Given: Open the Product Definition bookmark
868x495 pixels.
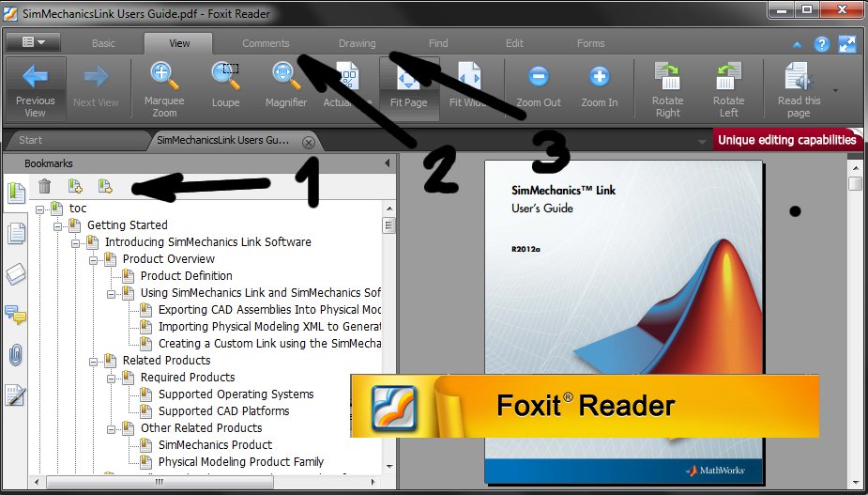Looking at the screenshot, I should (x=187, y=275).
